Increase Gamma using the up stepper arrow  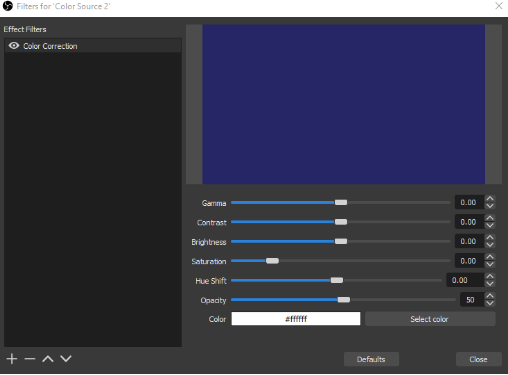(x=490, y=199)
